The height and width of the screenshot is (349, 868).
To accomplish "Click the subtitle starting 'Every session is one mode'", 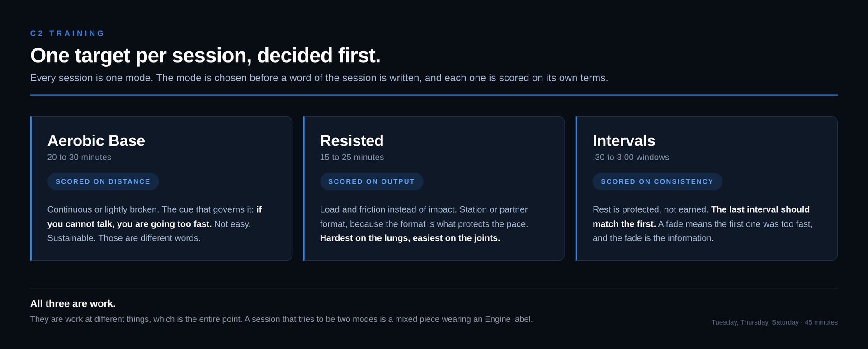I will tap(319, 78).
